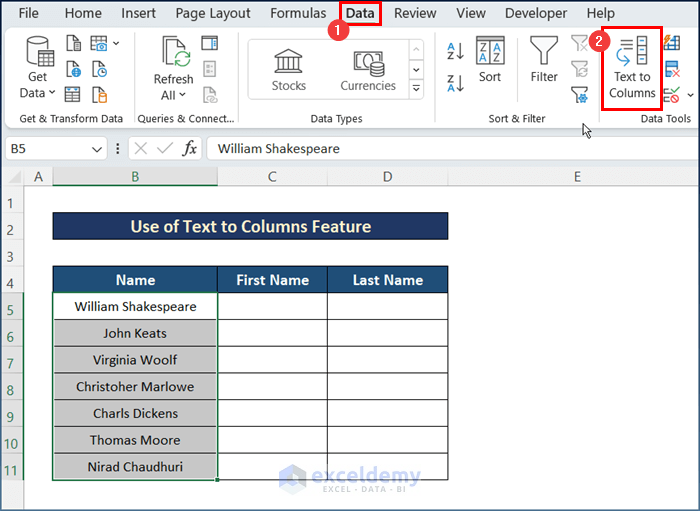Open the Developer tab

536,13
